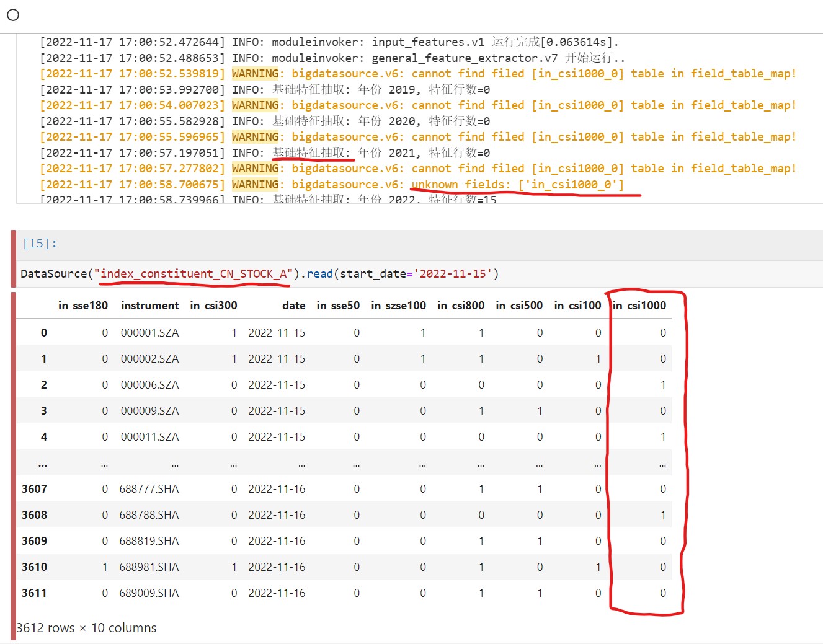The height and width of the screenshot is (644, 823).
Task: Click the date column header
Action: pos(293,305)
